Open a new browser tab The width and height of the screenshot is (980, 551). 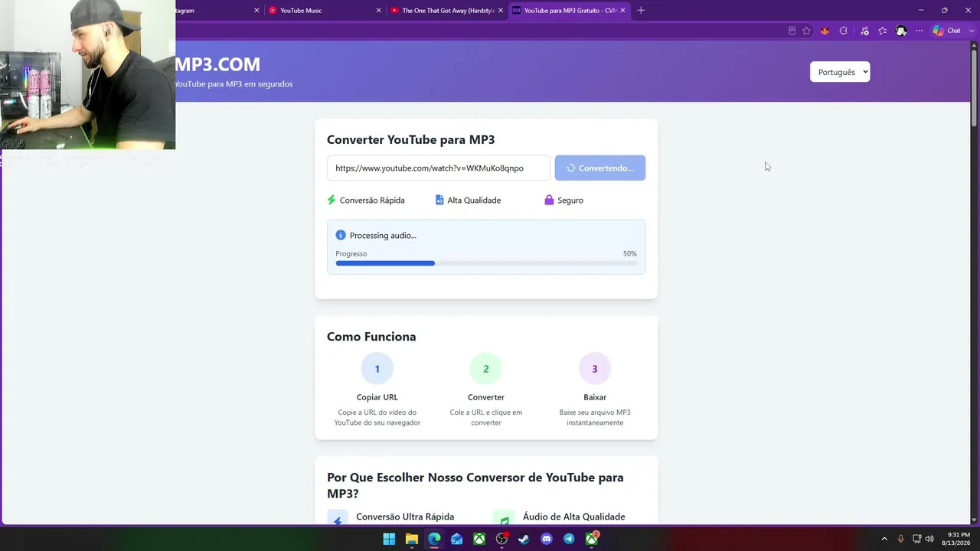coord(641,10)
